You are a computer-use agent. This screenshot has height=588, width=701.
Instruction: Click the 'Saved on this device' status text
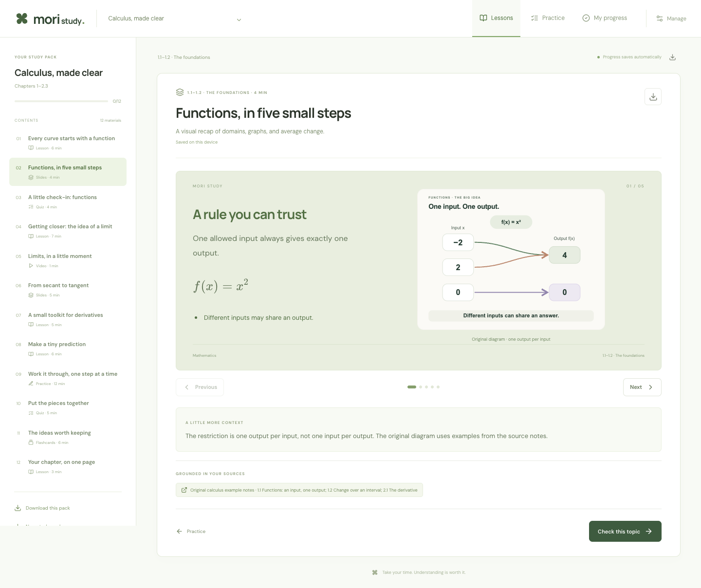[x=197, y=142]
